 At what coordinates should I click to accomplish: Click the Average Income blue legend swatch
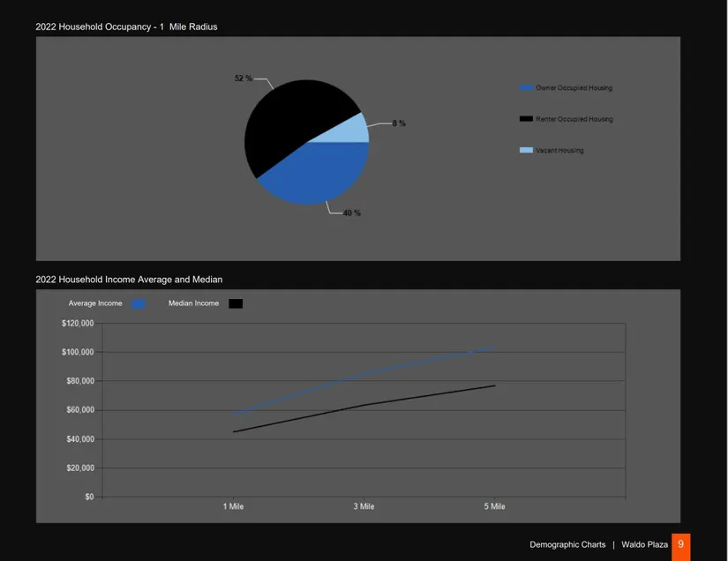[139, 303]
